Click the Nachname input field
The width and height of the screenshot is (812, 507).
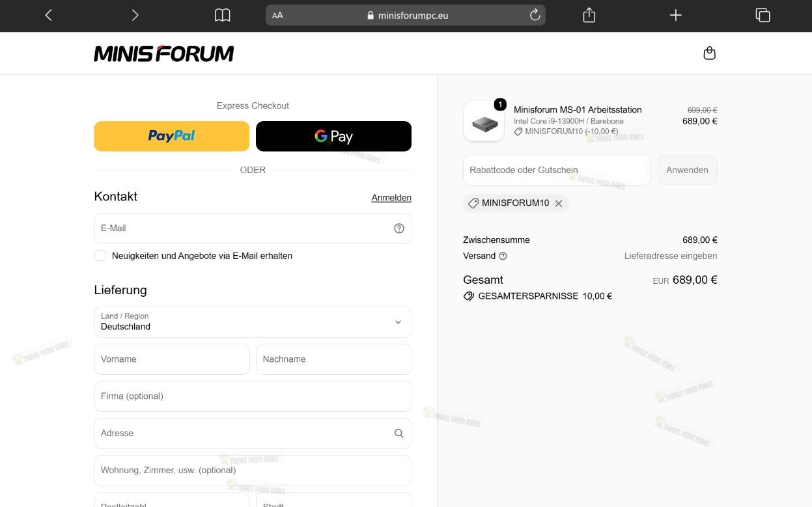pos(333,359)
